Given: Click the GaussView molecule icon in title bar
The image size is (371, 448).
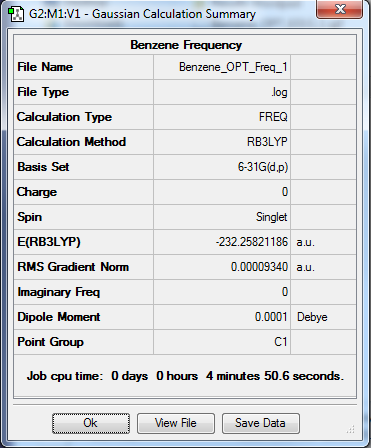Looking at the screenshot, I should (x=16, y=14).
